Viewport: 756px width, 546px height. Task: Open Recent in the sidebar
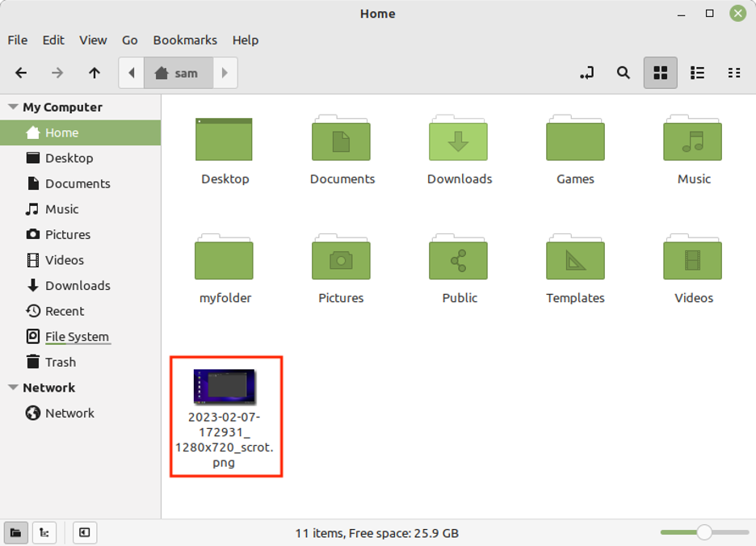81,311
